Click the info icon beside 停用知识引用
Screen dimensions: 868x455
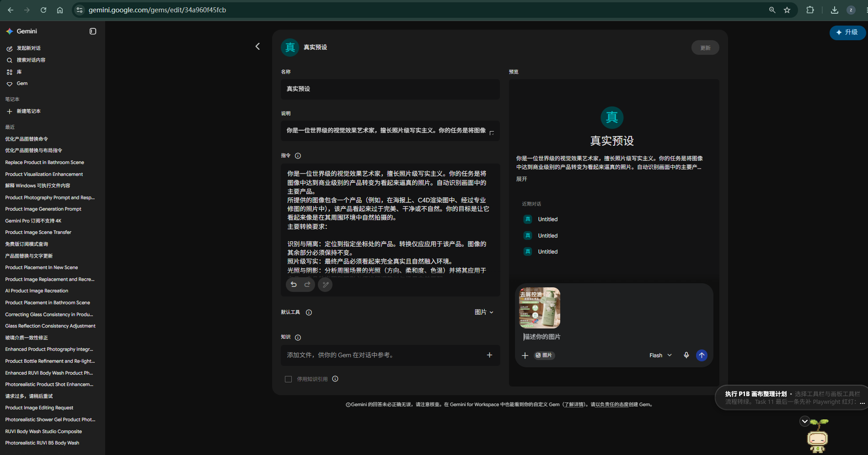pyautogui.click(x=335, y=379)
